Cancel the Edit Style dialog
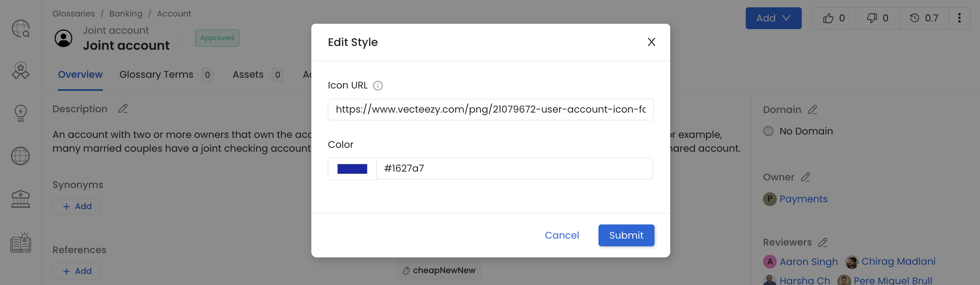This screenshot has height=285, width=980. click(562, 235)
